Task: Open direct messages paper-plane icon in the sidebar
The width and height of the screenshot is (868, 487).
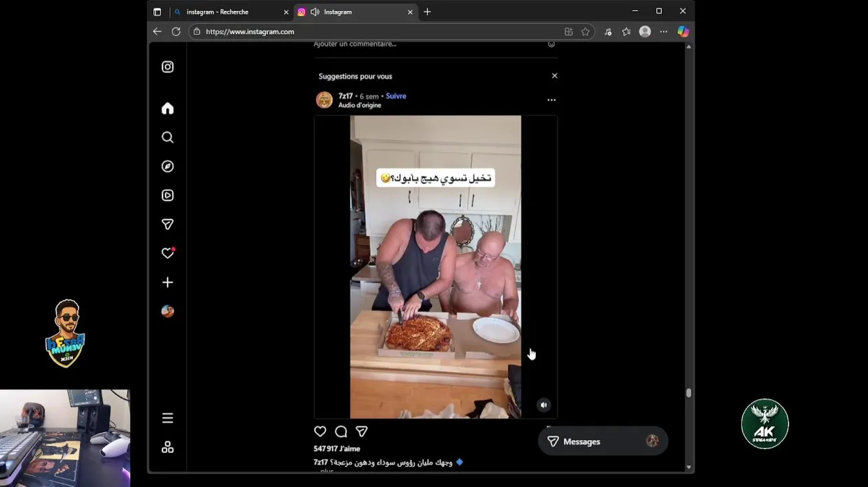Action: (x=168, y=224)
